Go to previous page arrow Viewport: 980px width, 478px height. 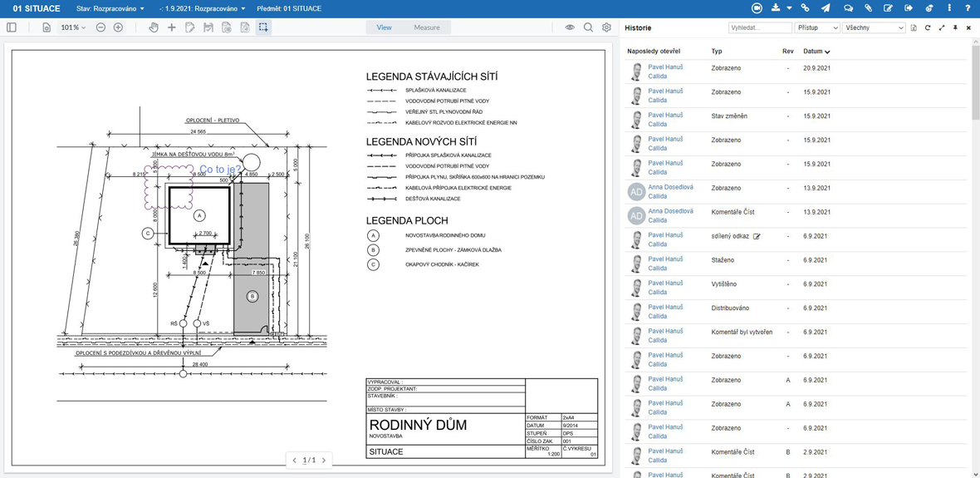(294, 461)
